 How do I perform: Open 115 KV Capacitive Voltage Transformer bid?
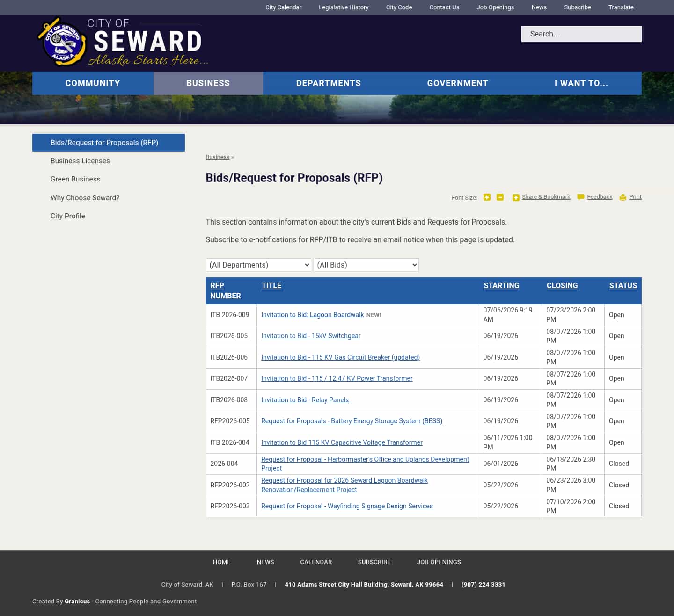[342, 442]
